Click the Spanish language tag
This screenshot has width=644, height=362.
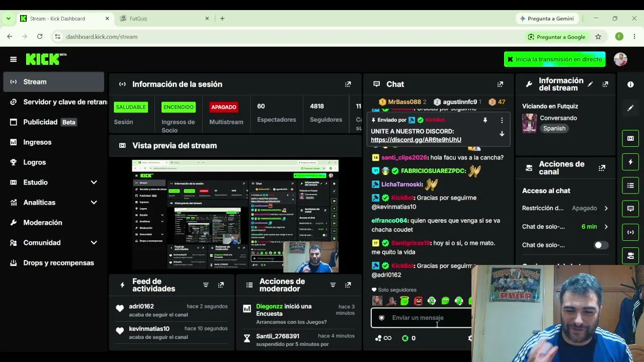(x=554, y=129)
